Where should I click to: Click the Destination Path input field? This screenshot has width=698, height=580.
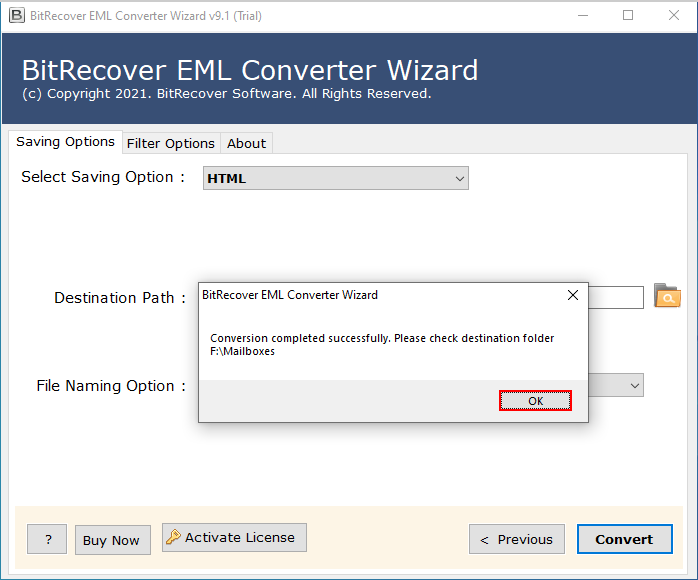[x=616, y=297]
